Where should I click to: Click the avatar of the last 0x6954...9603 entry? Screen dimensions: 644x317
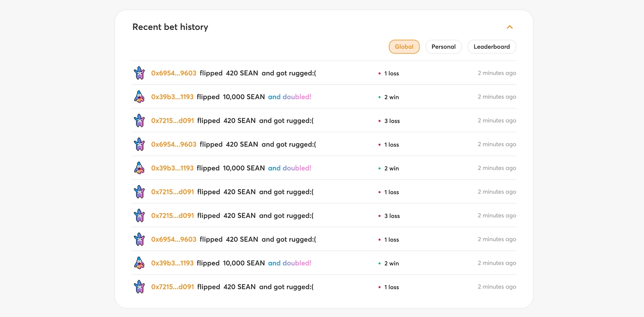click(139, 239)
